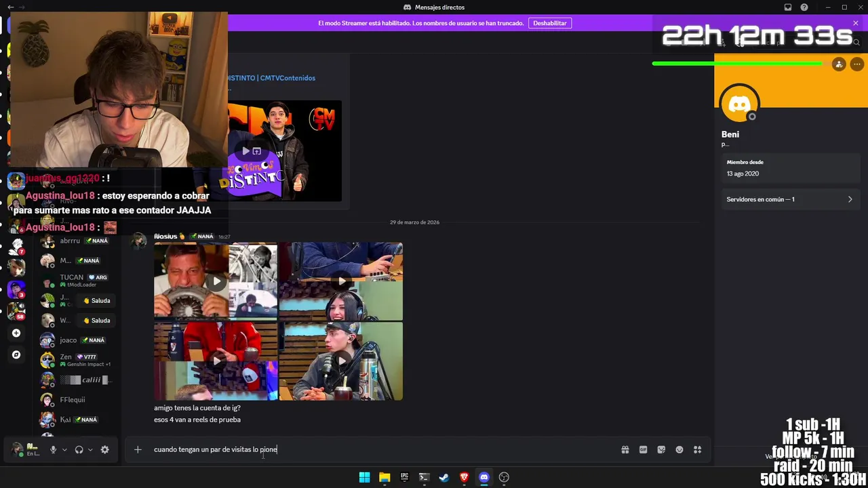
Task: Open the Discord inbox icon
Action: tap(788, 7)
